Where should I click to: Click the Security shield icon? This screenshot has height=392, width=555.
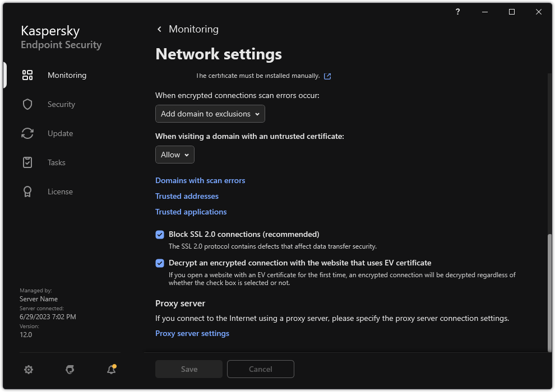(x=27, y=104)
